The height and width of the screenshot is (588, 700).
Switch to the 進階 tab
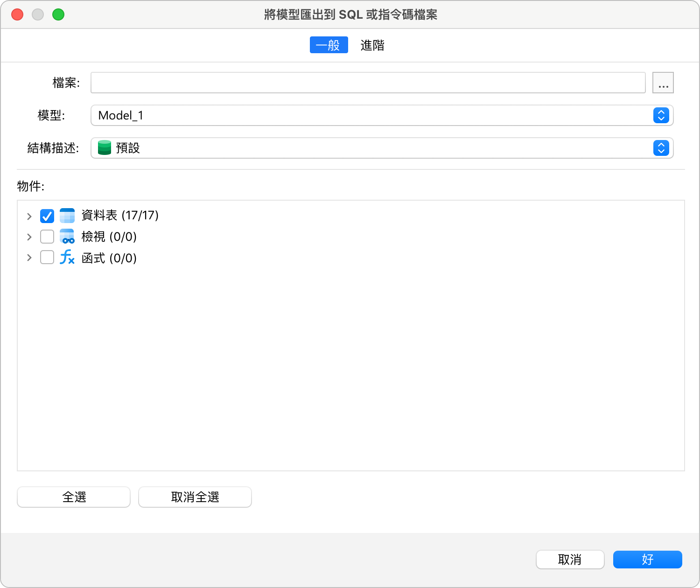pos(372,45)
